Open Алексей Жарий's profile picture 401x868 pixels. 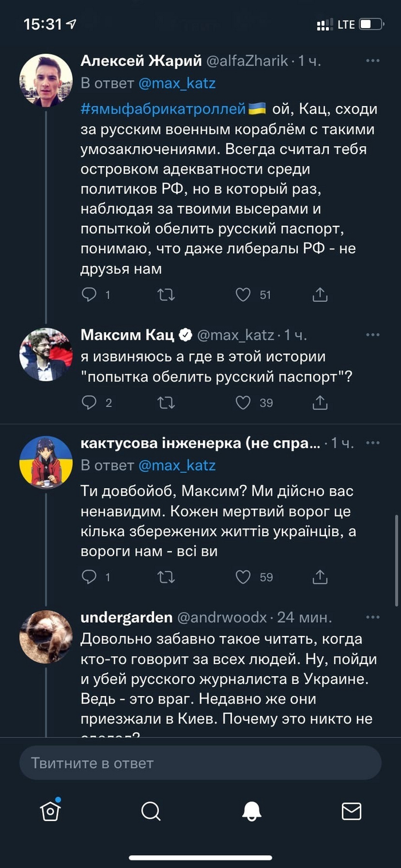click(x=46, y=80)
